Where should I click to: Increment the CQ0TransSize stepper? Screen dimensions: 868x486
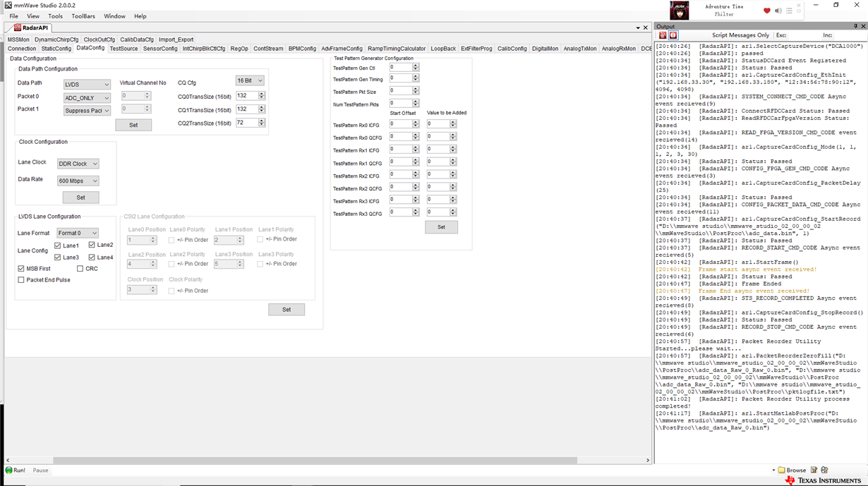(261, 94)
